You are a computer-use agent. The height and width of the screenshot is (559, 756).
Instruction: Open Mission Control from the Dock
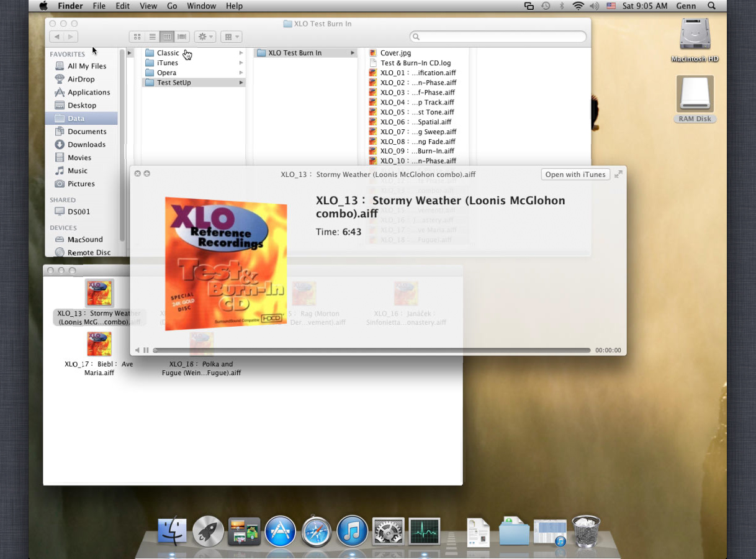(x=244, y=531)
